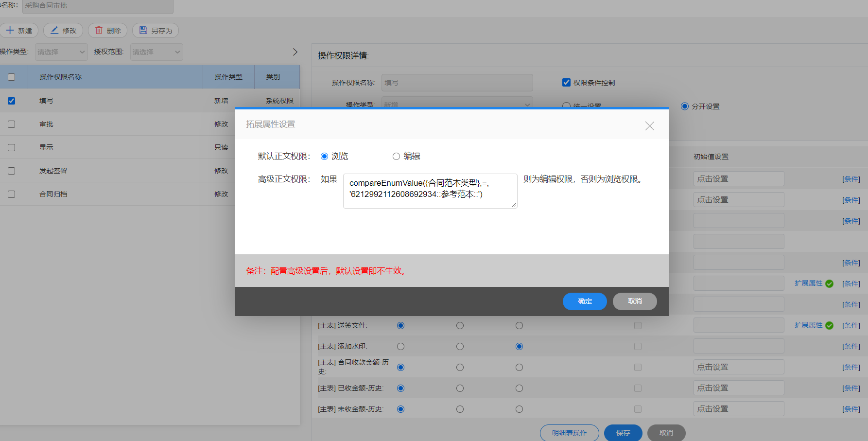The image size is (868, 441).
Task: Click the 另存为 save button
Action: [156, 31]
